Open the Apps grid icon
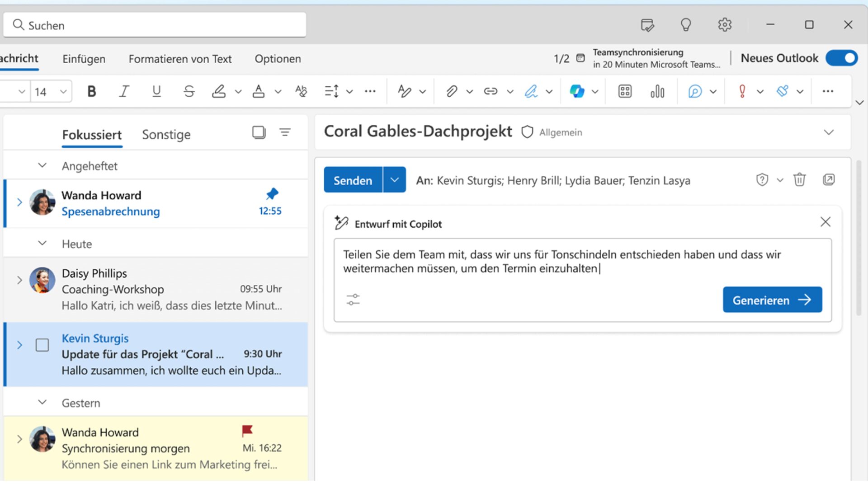 pos(625,92)
